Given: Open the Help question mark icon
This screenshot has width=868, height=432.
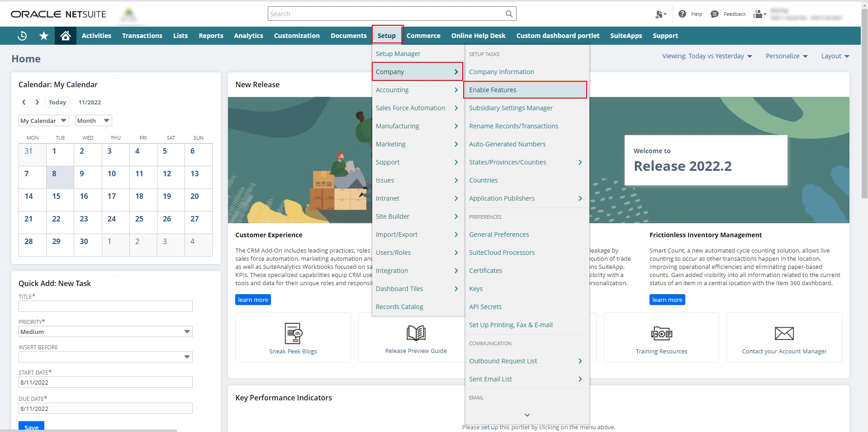Looking at the screenshot, I should [x=682, y=14].
